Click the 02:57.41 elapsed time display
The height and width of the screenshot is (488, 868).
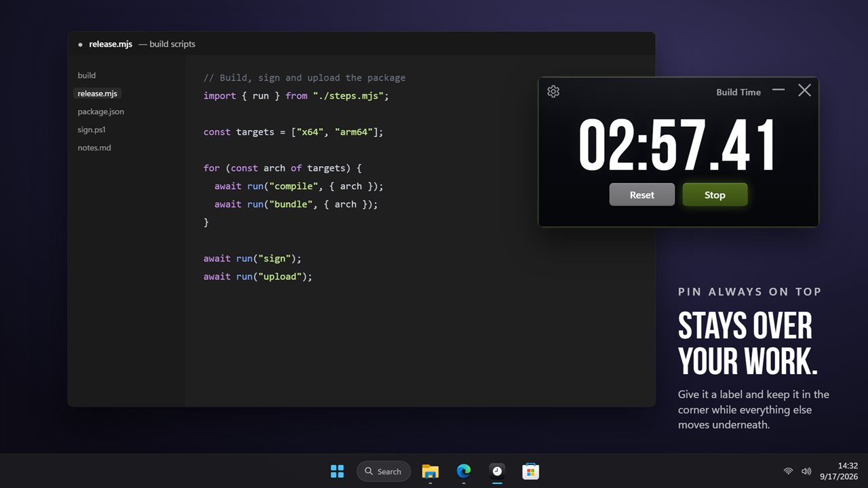677,146
